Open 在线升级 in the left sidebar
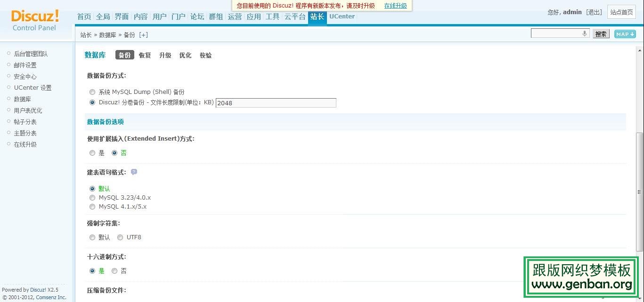Screen dimensions: 644x302 [25, 144]
